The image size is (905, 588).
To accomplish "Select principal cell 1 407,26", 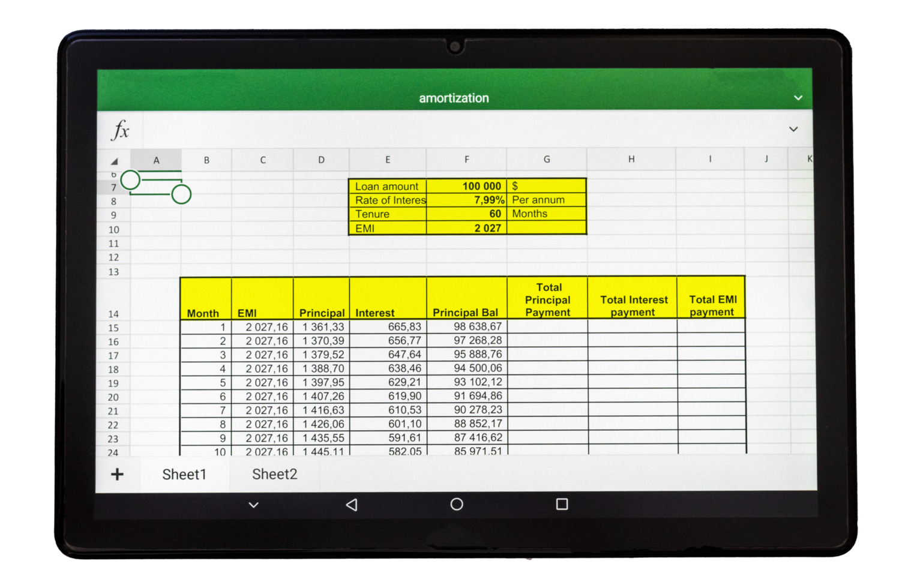I will [321, 397].
